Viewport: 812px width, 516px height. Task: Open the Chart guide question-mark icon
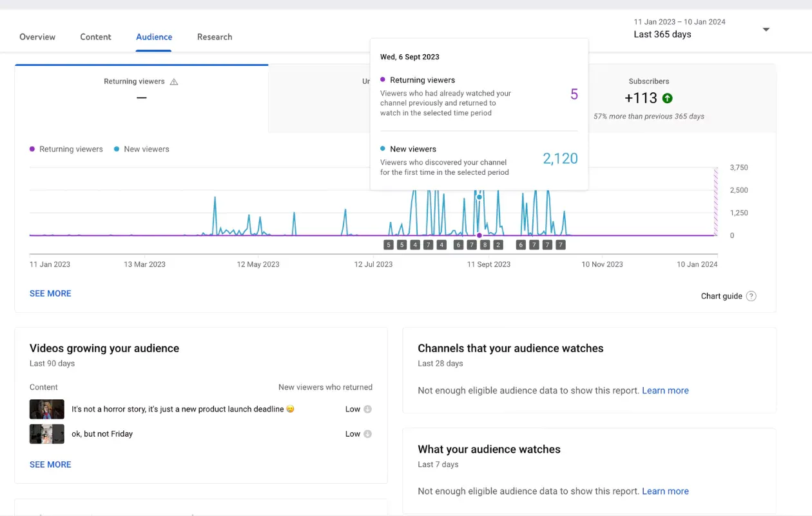pyautogui.click(x=751, y=296)
